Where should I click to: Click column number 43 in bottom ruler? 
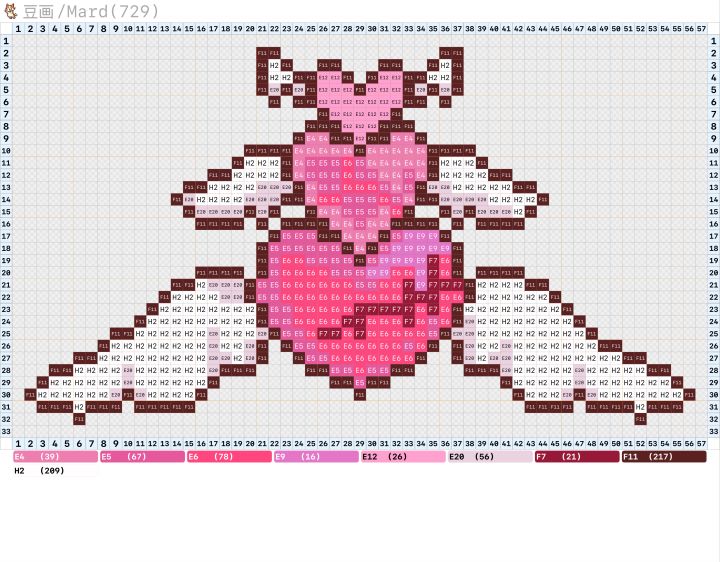point(530,444)
